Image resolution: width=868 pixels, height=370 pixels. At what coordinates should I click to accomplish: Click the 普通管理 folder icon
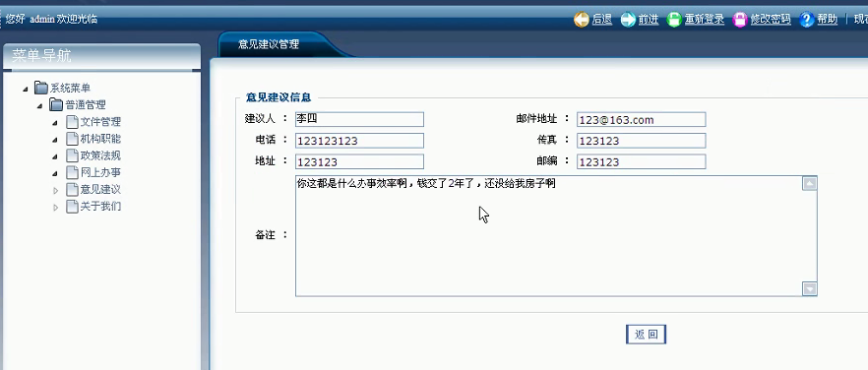pos(56,104)
